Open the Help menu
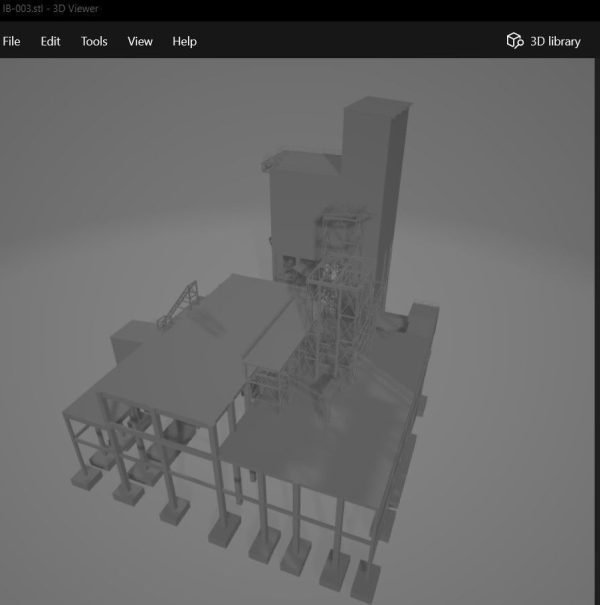Viewport: 600px width, 605px height. pos(184,41)
